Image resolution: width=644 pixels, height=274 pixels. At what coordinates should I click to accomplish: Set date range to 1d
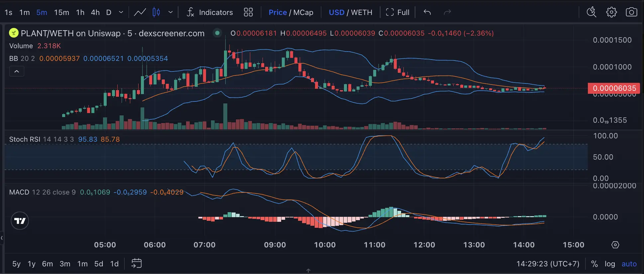coord(114,264)
